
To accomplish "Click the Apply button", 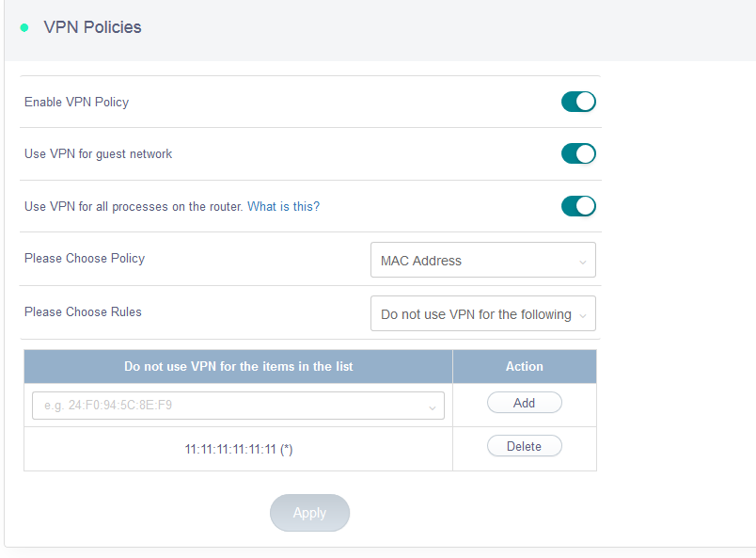I will [309, 513].
